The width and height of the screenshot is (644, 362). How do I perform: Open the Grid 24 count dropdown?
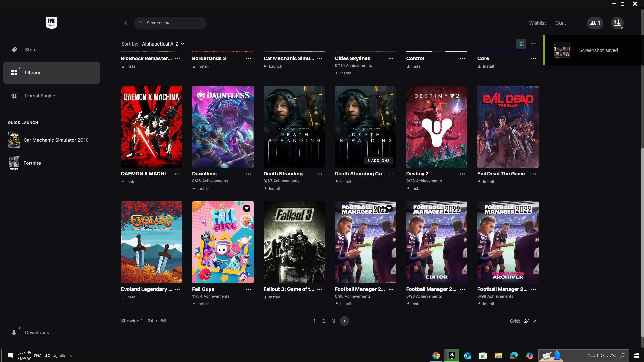pyautogui.click(x=530, y=321)
